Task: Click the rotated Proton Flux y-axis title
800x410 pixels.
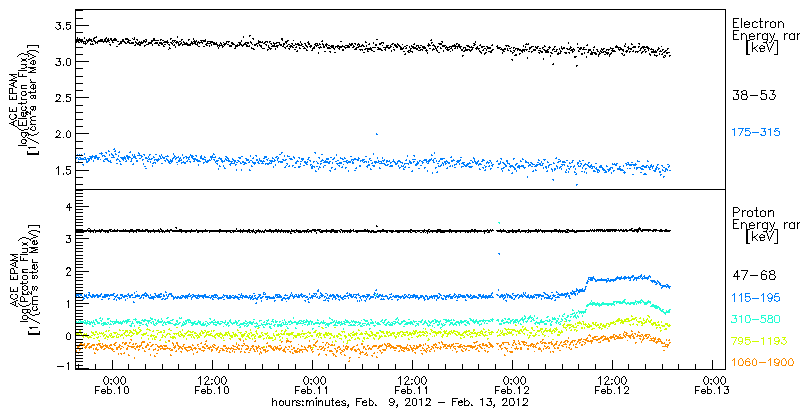Action: [x=22, y=281]
